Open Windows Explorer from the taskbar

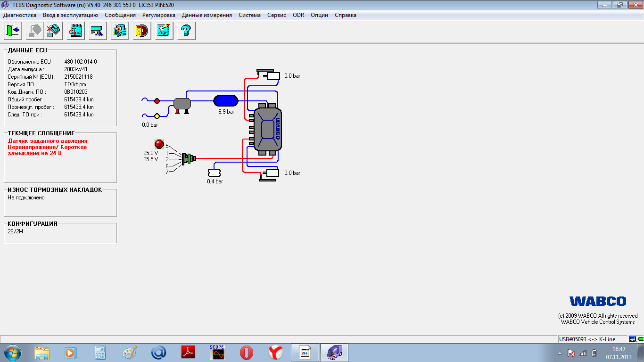point(42,353)
